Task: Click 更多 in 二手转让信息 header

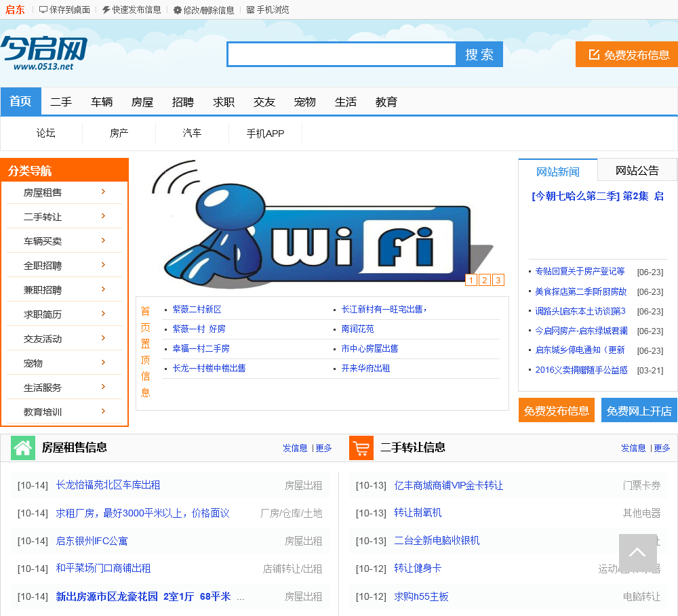Action: [x=662, y=448]
